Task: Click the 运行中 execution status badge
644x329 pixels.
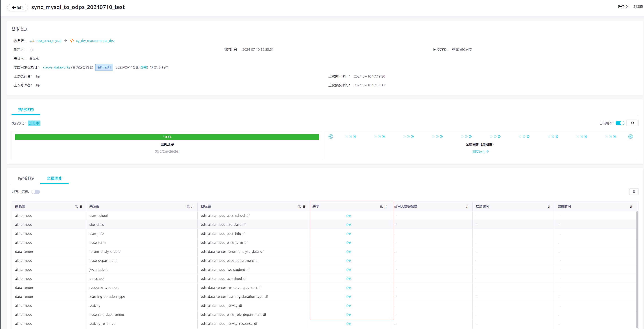Action: [x=34, y=123]
